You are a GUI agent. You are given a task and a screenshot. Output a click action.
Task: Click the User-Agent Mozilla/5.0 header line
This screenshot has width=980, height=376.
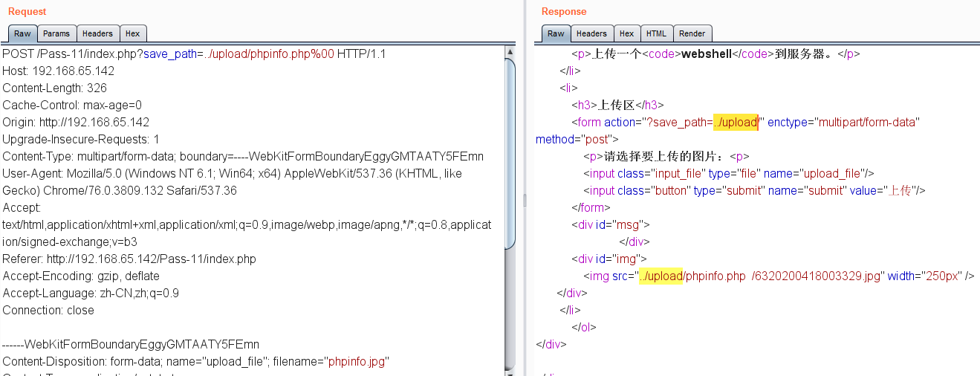(x=232, y=182)
